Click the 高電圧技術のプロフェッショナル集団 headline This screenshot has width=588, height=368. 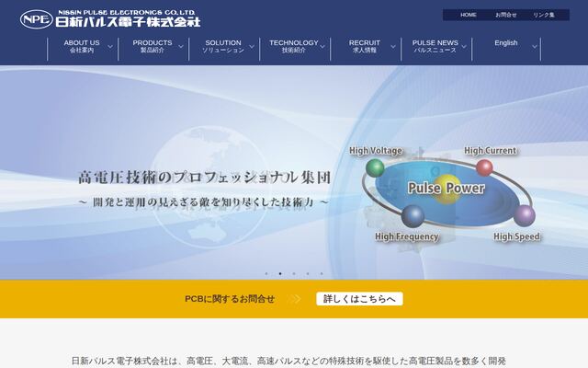pos(204,178)
